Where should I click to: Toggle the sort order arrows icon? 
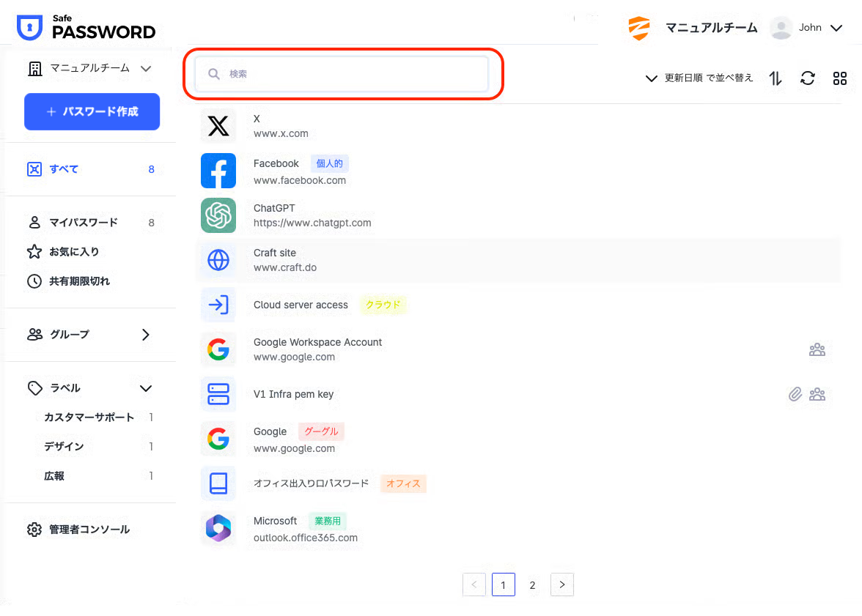[x=776, y=78]
